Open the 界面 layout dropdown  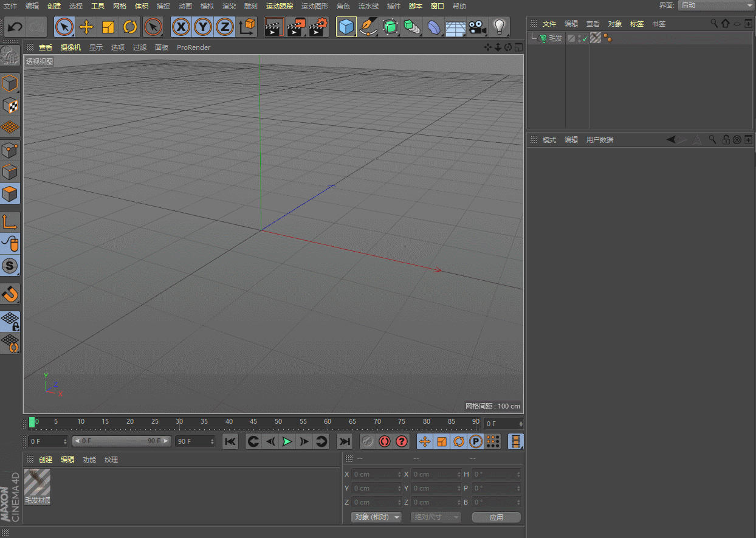click(x=716, y=5)
